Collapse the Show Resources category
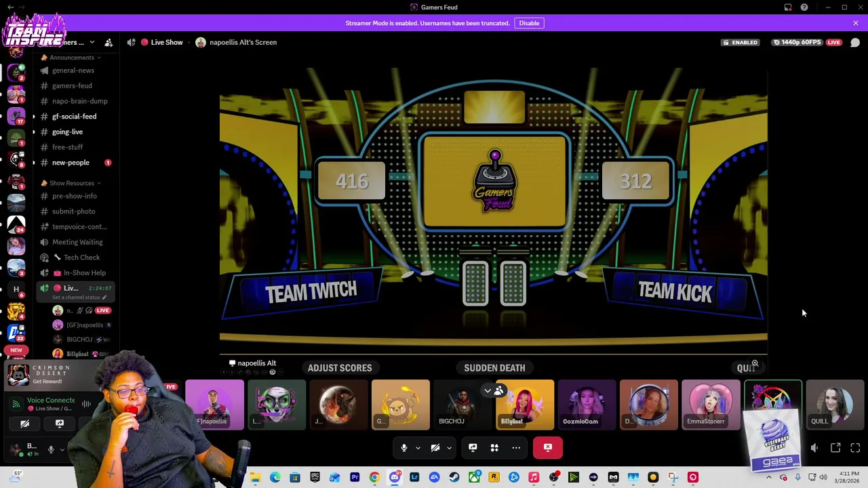The width and height of the screenshot is (868, 488). (71, 183)
